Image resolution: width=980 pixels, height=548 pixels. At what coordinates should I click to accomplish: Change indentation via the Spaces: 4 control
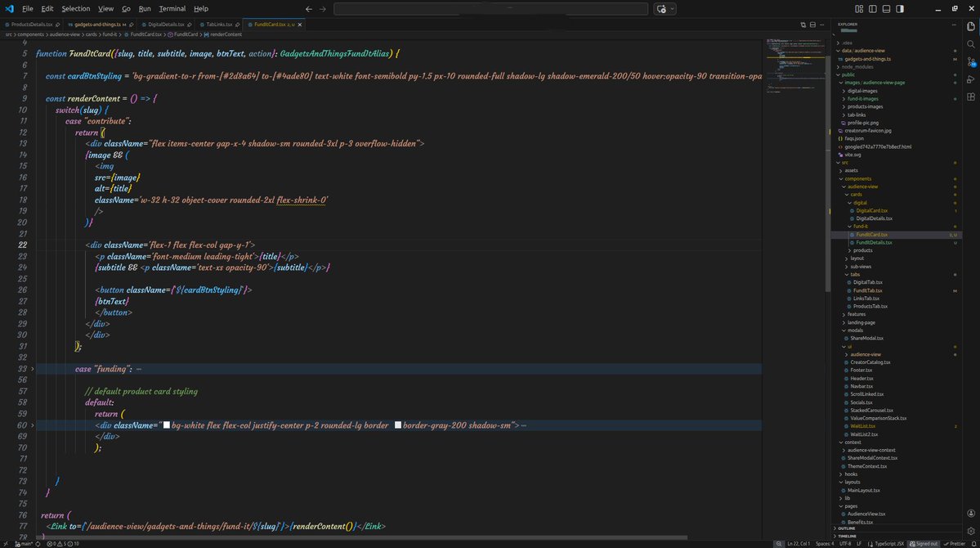(x=825, y=542)
